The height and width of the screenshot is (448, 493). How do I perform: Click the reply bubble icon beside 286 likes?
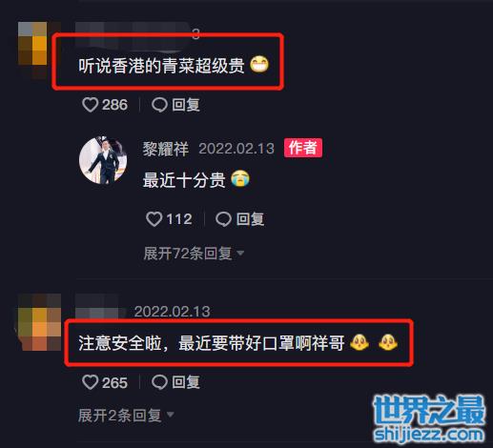tap(159, 105)
